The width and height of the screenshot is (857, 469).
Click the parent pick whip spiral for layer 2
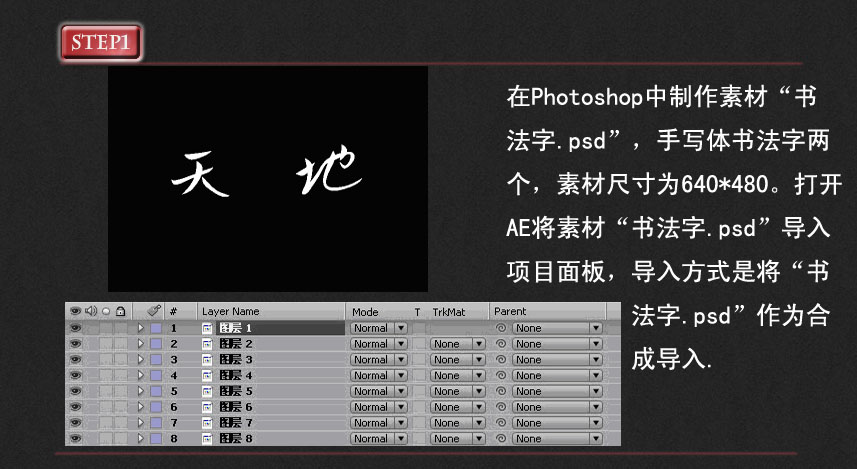coord(501,344)
